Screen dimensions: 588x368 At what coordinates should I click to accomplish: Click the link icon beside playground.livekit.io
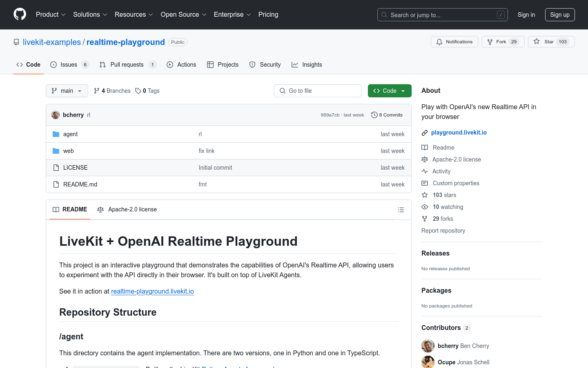coord(425,132)
